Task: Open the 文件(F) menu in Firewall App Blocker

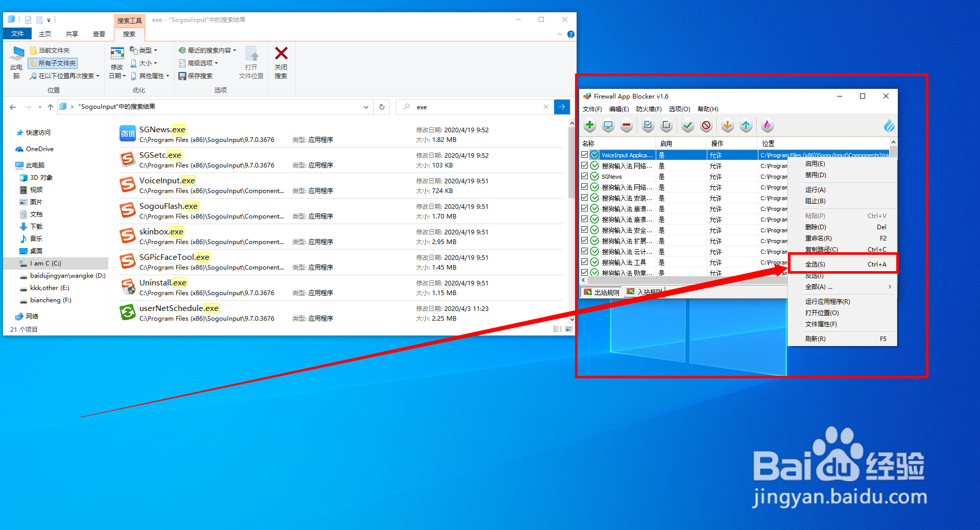Action: click(592, 109)
